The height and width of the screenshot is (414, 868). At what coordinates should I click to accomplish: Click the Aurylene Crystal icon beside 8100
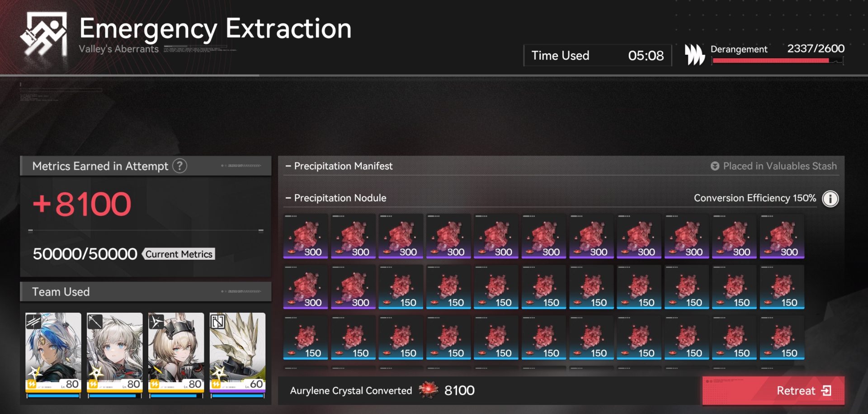(429, 390)
